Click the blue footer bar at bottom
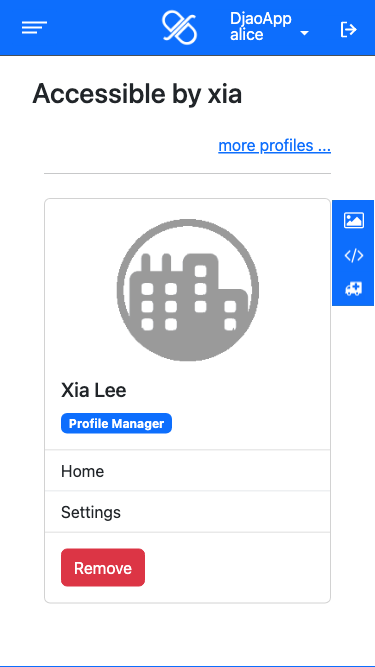 coord(188,666)
